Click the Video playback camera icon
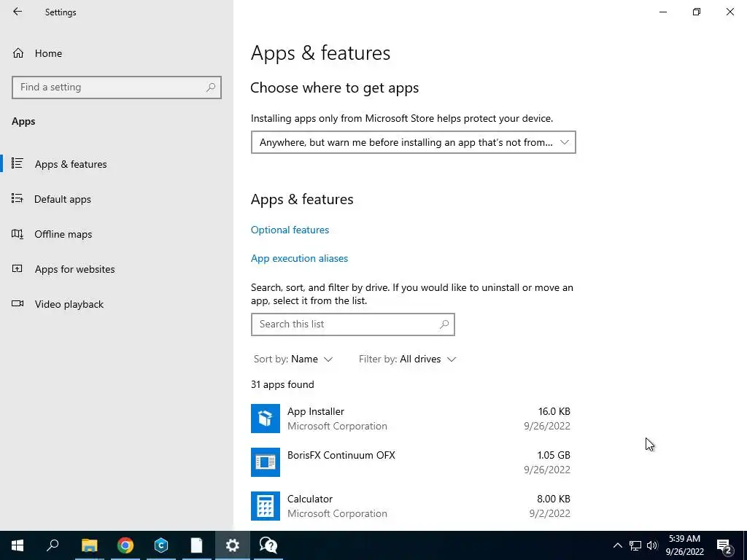 pos(18,304)
